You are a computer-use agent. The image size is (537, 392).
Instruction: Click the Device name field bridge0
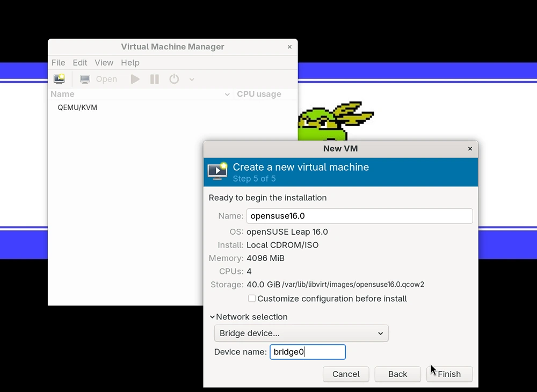[x=308, y=352]
